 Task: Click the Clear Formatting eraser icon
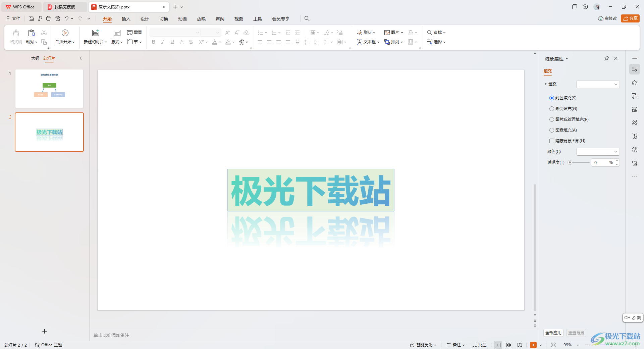tap(246, 33)
